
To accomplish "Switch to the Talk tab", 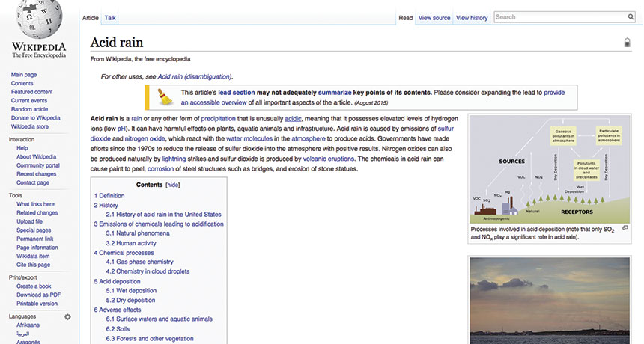I will coord(109,18).
